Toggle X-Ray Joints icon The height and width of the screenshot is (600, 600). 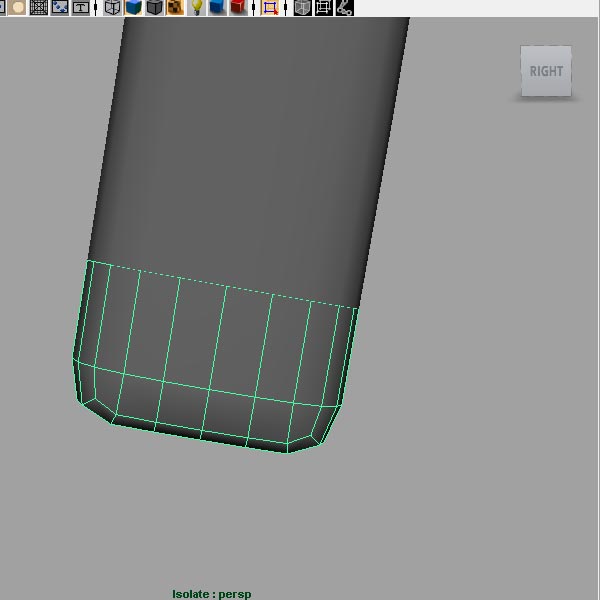point(344,7)
